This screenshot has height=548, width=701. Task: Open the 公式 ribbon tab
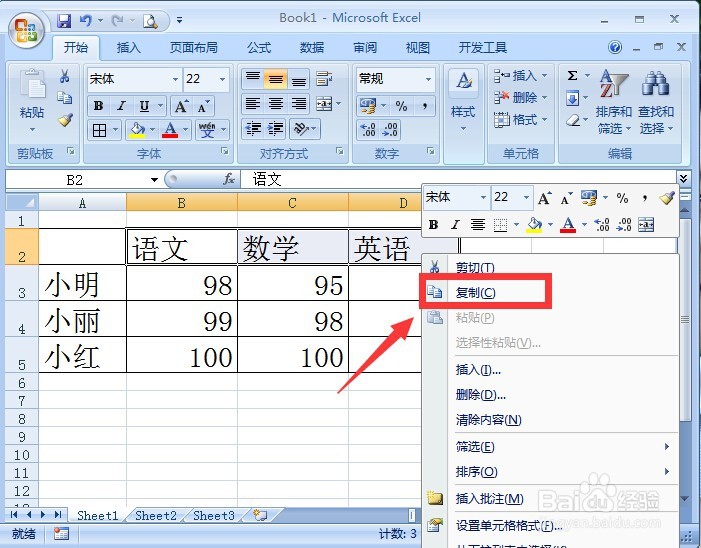[259, 47]
